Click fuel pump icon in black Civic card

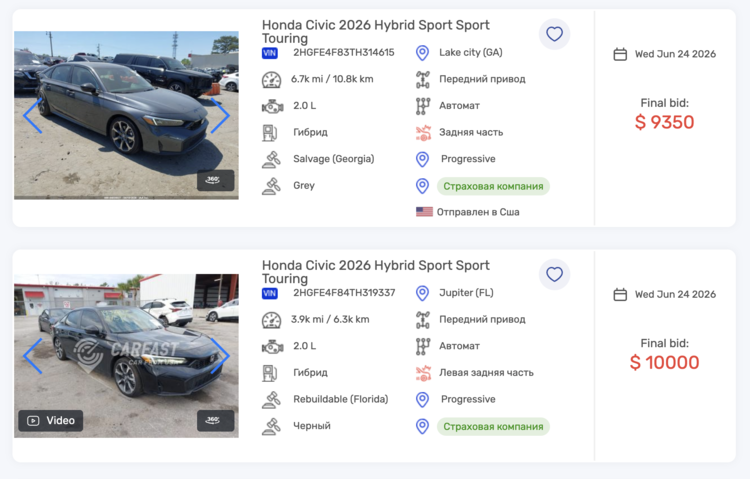pos(269,373)
